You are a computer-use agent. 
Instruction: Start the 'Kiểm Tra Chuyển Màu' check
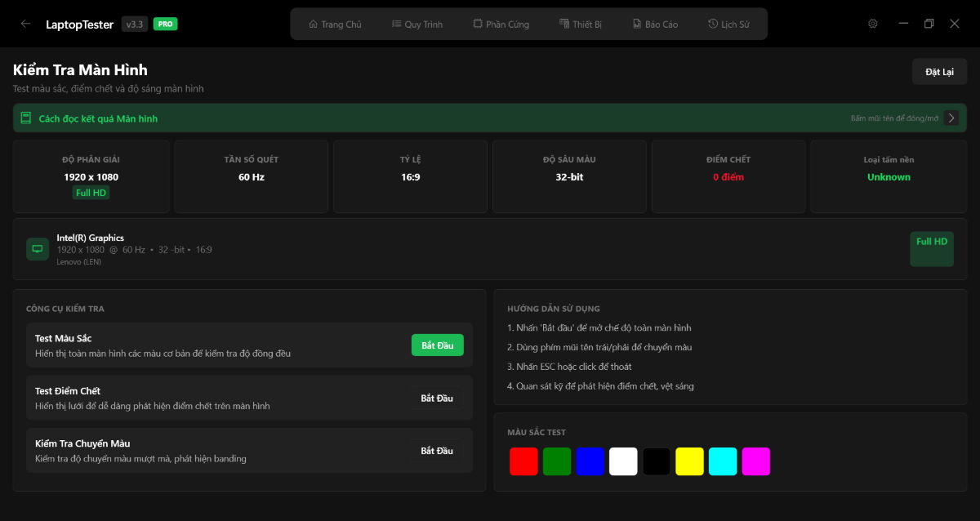[437, 450]
